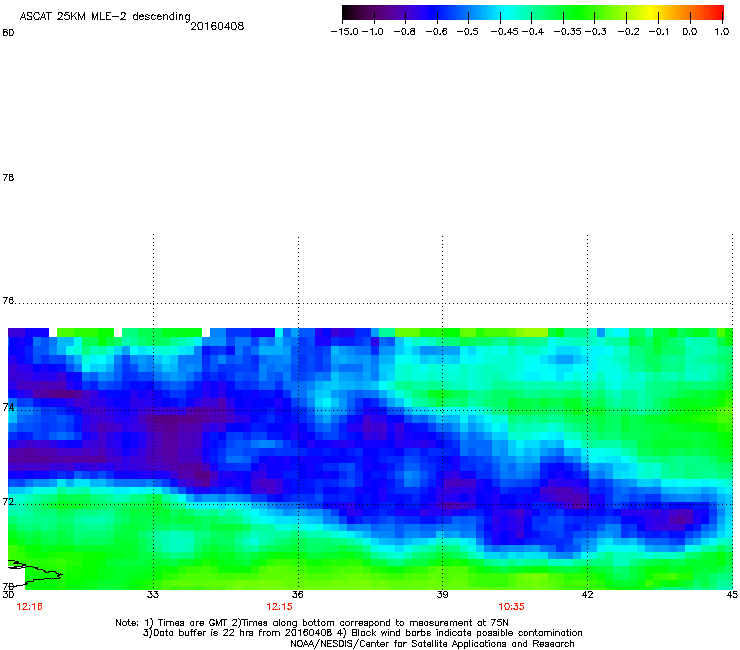Viewport: 740px width, 650px height.
Task: Click the -0.4 color scale label
Action: [533, 32]
